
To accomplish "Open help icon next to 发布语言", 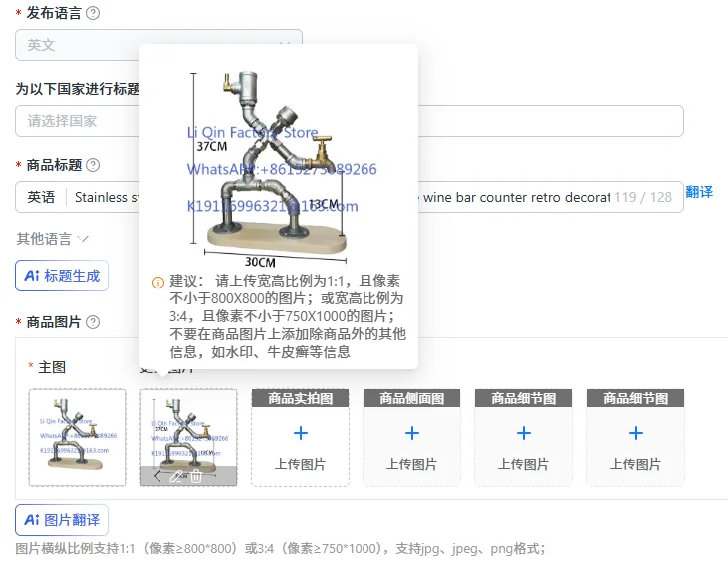I will click(x=93, y=13).
